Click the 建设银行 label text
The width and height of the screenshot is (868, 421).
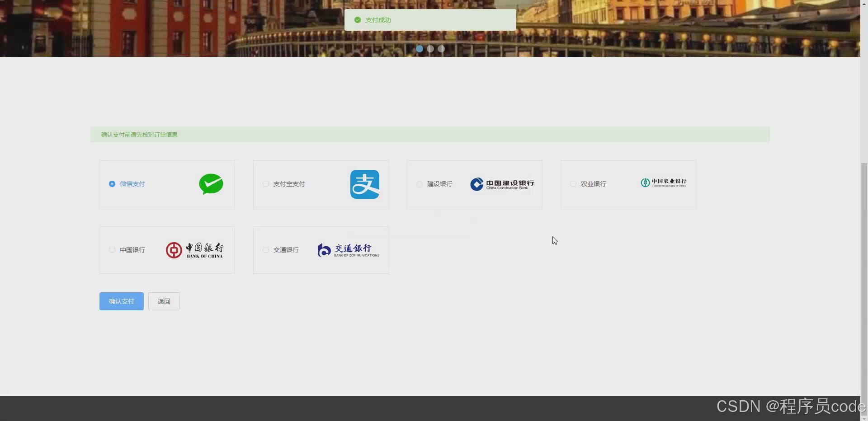click(x=440, y=184)
